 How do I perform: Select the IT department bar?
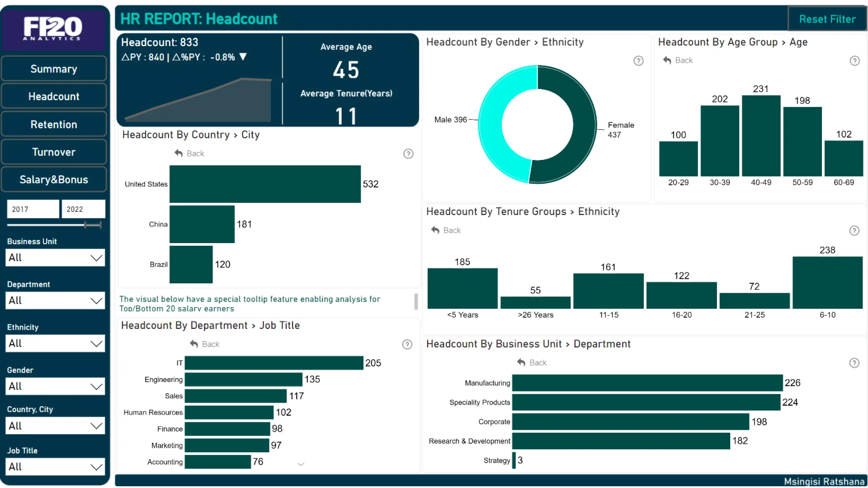pos(274,363)
